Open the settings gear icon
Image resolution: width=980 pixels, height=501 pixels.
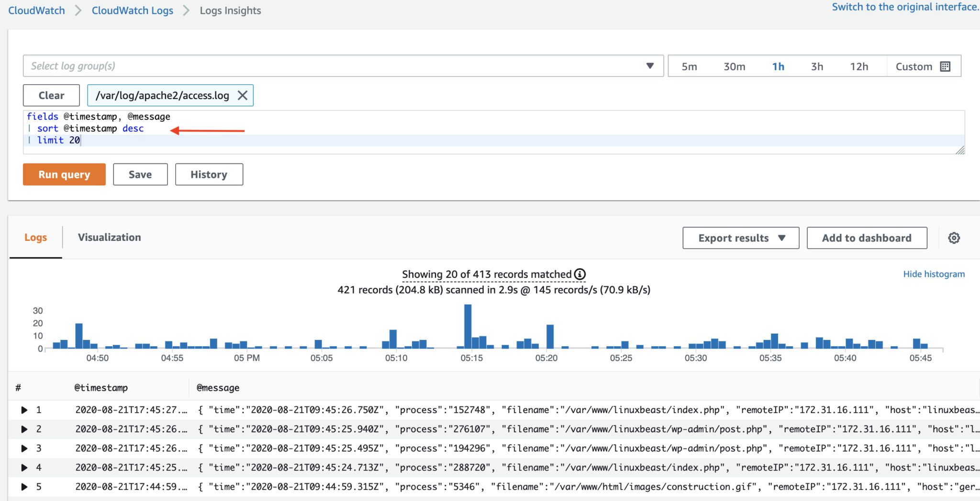pos(954,238)
